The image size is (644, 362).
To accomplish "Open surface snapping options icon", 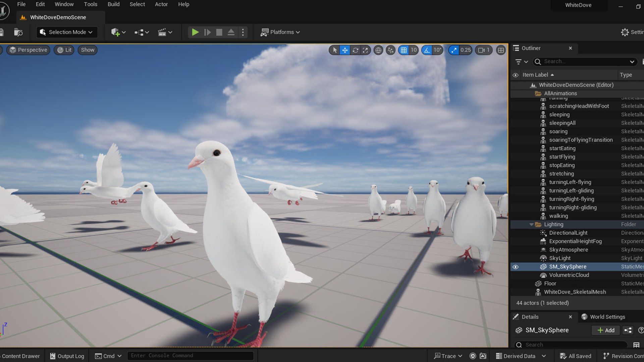I will 391,50.
